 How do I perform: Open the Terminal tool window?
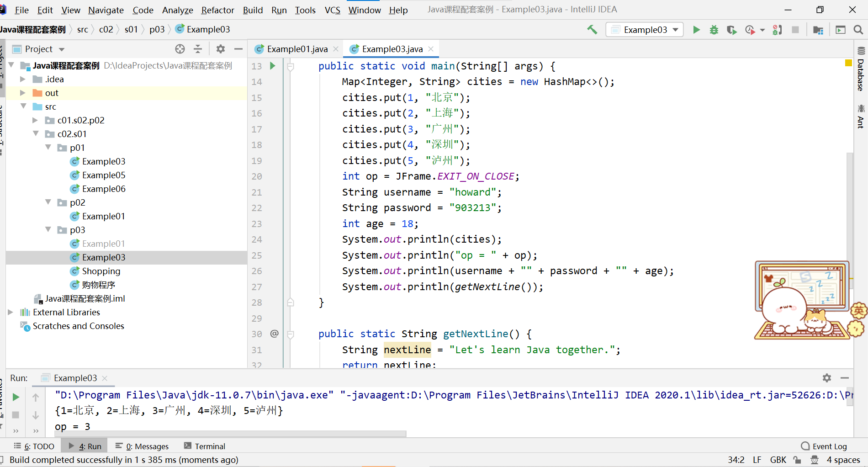(204, 446)
